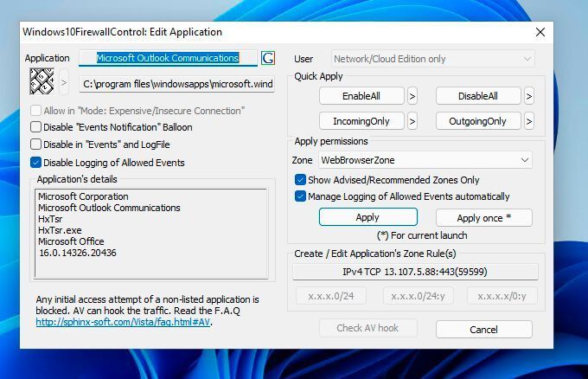Select 'Microsoft Corporation' in application details
The width and height of the screenshot is (588, 379).
[x=83, y=196]
